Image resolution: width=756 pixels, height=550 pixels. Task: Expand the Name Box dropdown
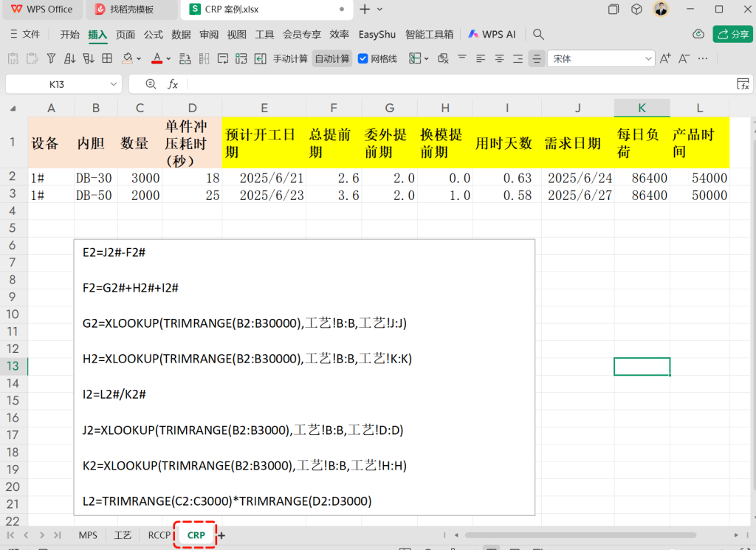(x=113, y=84)
